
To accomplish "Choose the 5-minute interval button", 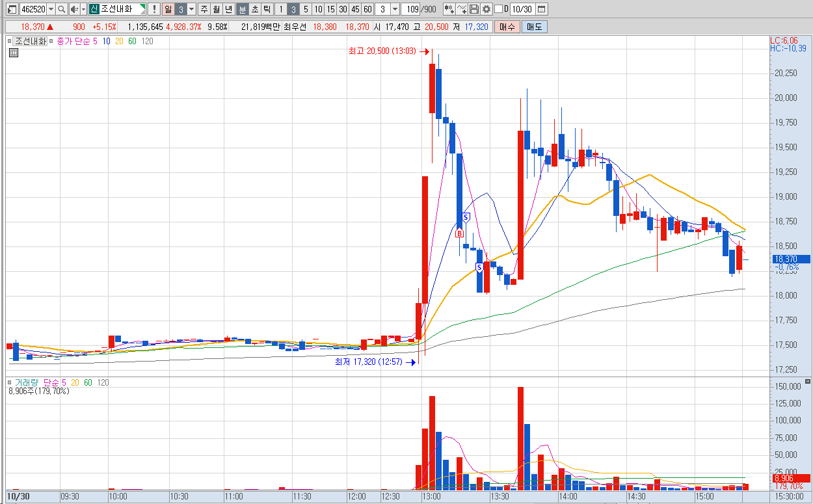I will 306,9.
